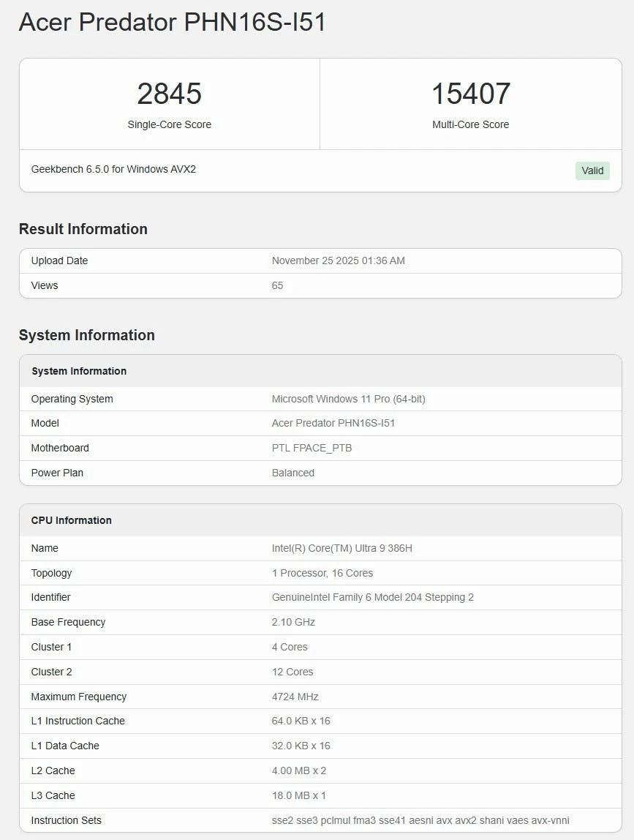The image size is (634, 840).
Task: Click the Geekbench 6.5.0 for Windows AVX2 text
Action: (113, 169)
